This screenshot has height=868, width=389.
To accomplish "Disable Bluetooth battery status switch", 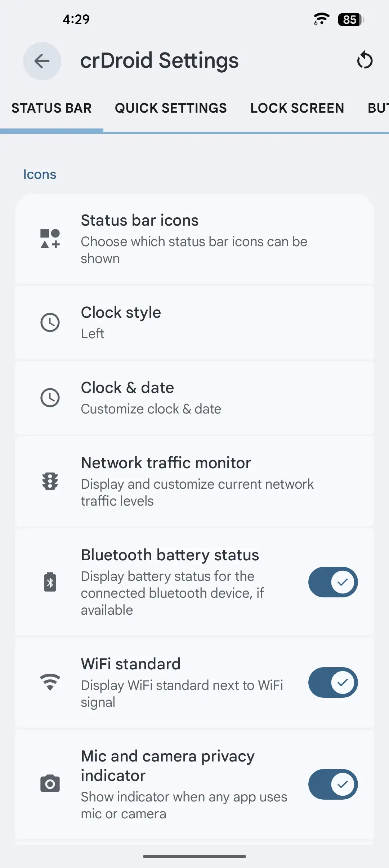I will click(x=333, y=582).
